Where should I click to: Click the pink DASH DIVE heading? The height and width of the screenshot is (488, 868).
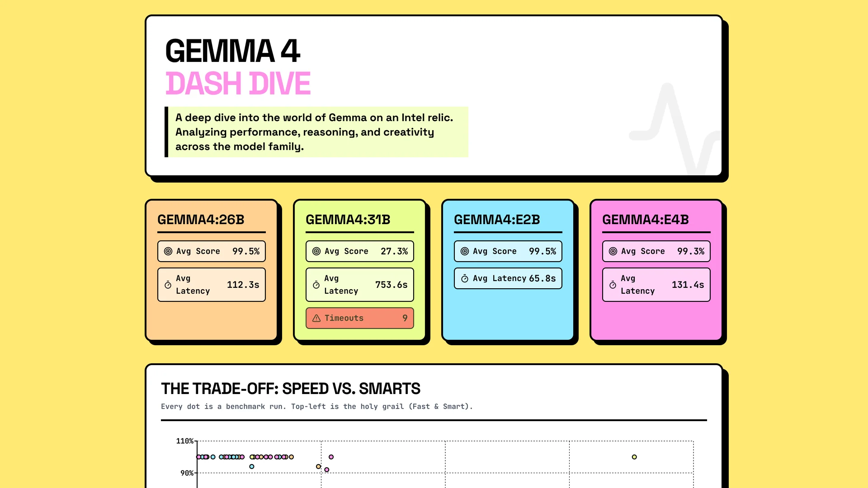point(238,84)
